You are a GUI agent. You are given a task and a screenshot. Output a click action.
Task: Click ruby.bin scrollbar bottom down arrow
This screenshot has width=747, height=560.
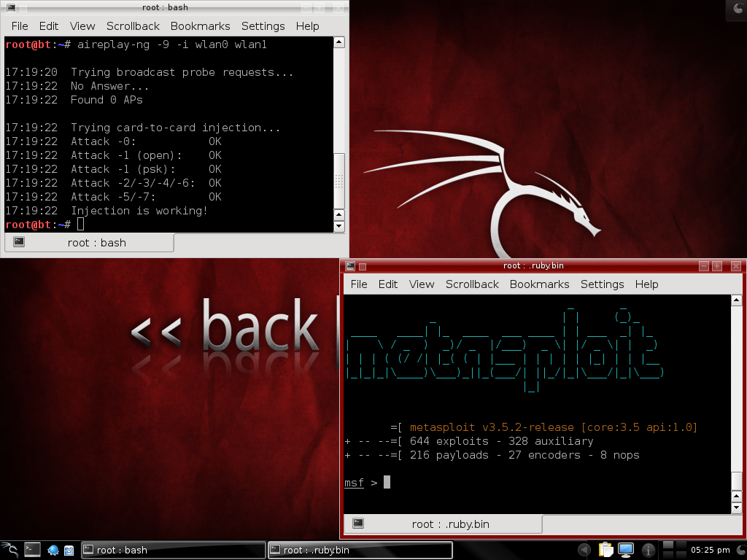click(736, 508)
